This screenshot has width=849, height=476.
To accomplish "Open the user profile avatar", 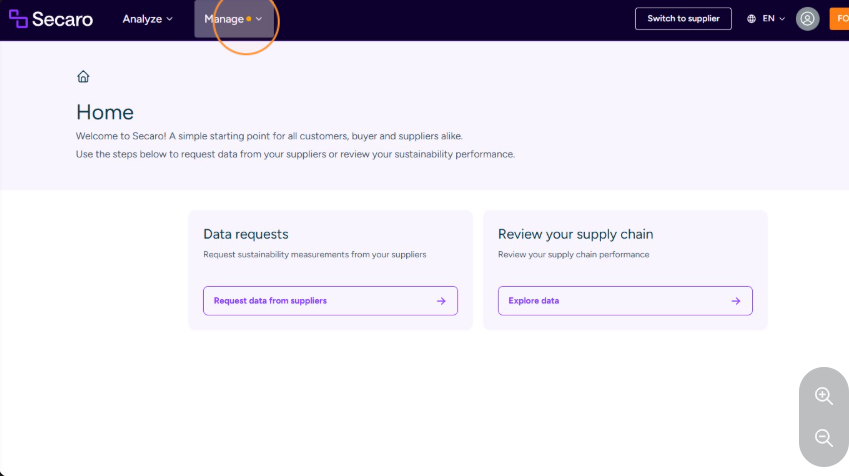I will point(807,19).
